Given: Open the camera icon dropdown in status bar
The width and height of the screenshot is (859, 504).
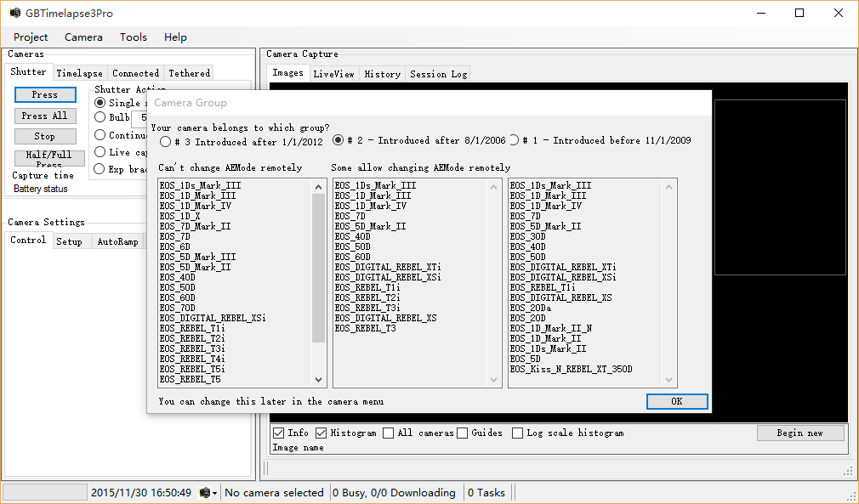Looking at the screenshot, I should (208, 492).
